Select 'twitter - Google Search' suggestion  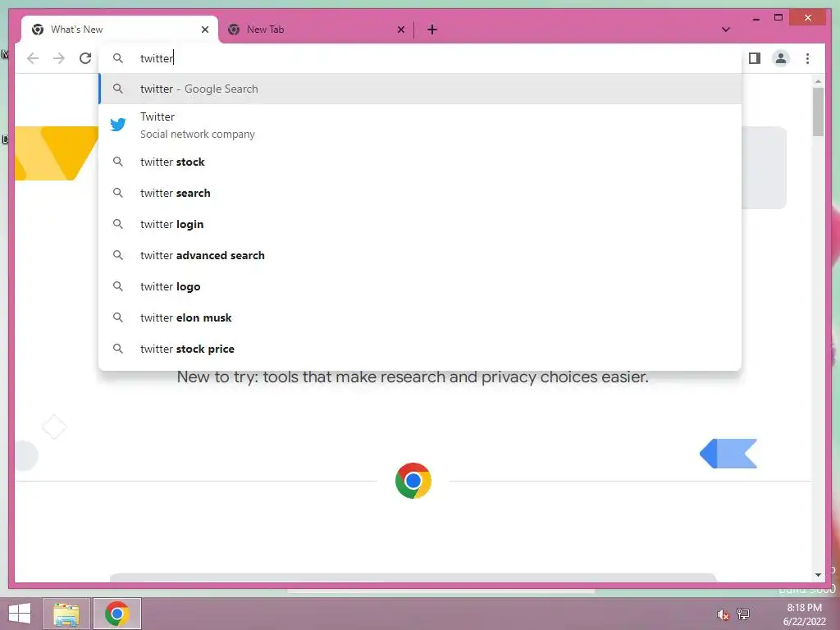pos(420,89)
